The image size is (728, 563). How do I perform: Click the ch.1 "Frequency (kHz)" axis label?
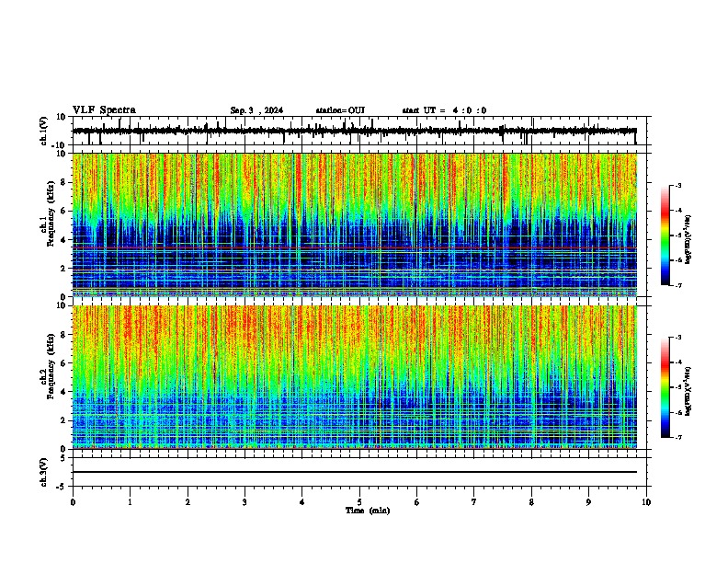pos(51,214)
